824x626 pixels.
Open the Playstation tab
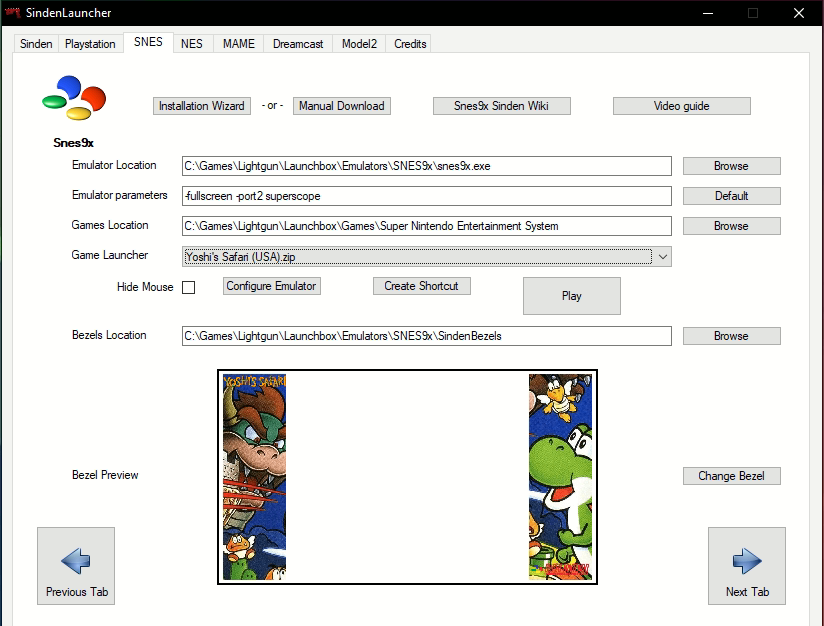(90, 44)
